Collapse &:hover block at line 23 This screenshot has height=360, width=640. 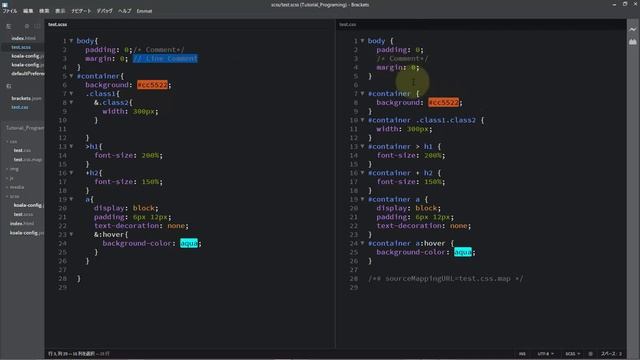[x=71, y=234]
